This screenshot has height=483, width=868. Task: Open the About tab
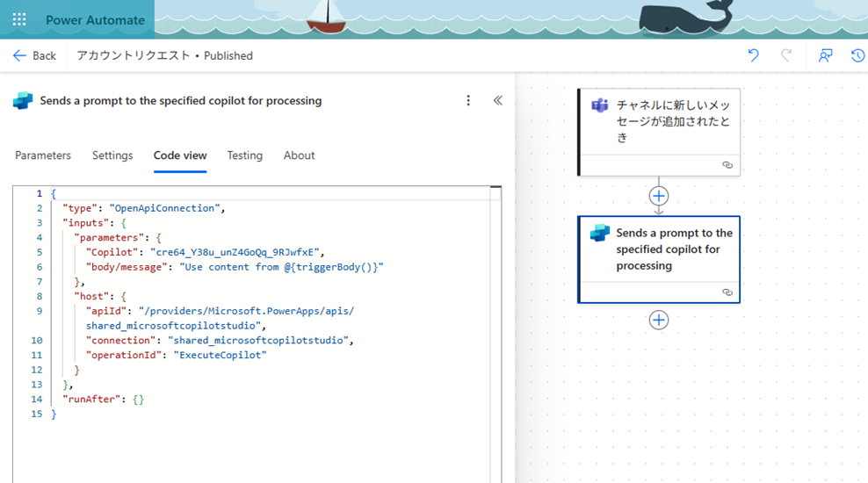point(299,155)
